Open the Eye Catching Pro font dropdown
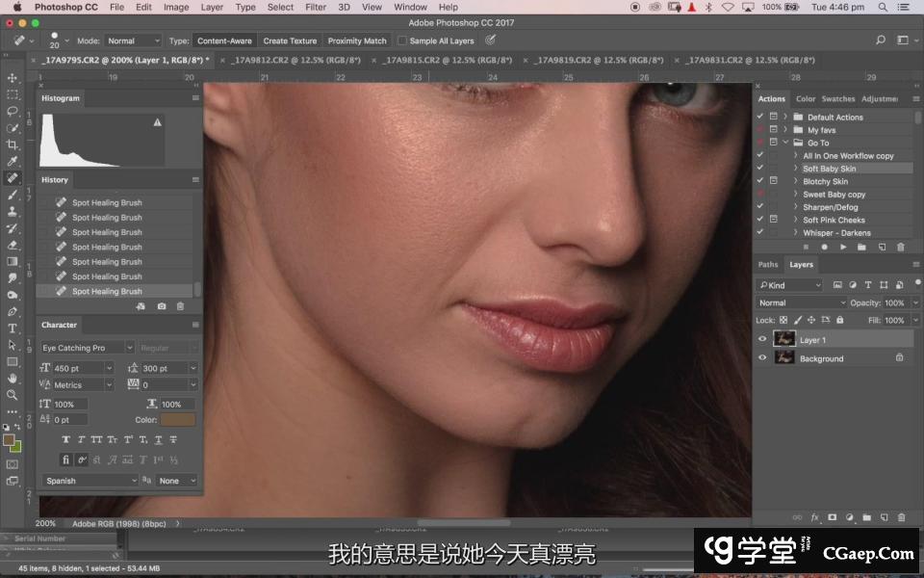The height and width of the screenshot is (578, 924). [87, 348]
